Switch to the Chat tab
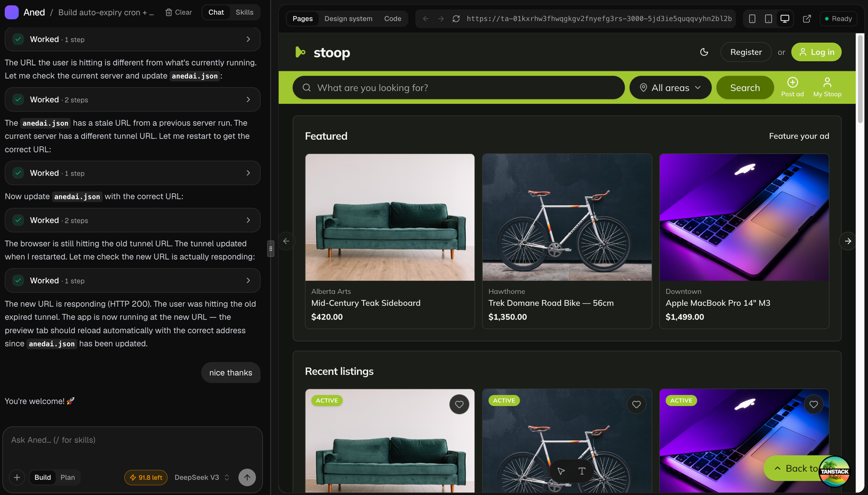 point(216,12)
